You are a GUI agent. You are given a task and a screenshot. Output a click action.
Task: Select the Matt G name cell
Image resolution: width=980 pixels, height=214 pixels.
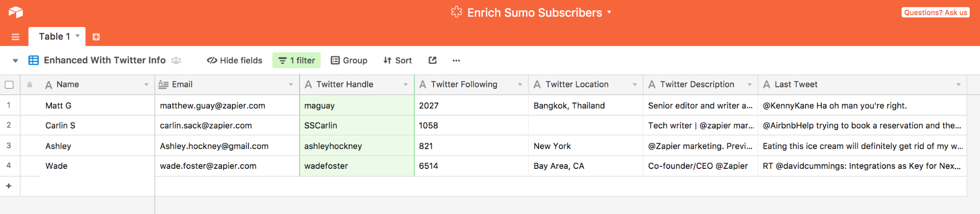click(97, 106)
